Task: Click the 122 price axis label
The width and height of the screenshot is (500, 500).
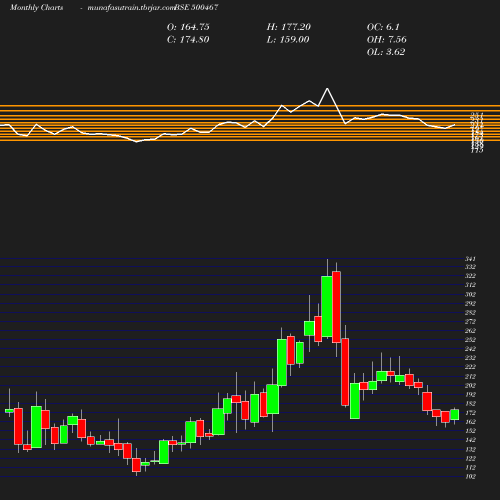Action: pos(470,459)
